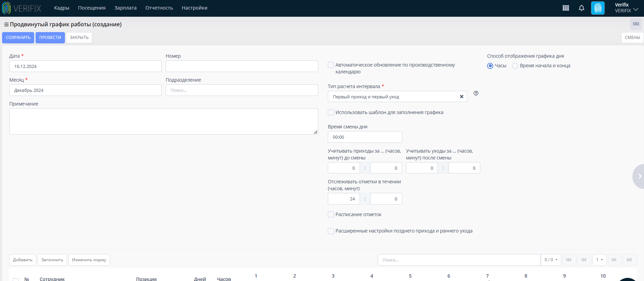The image size is (644, 281).
Task: Click the day 10 column header
Action: [603, 276]
